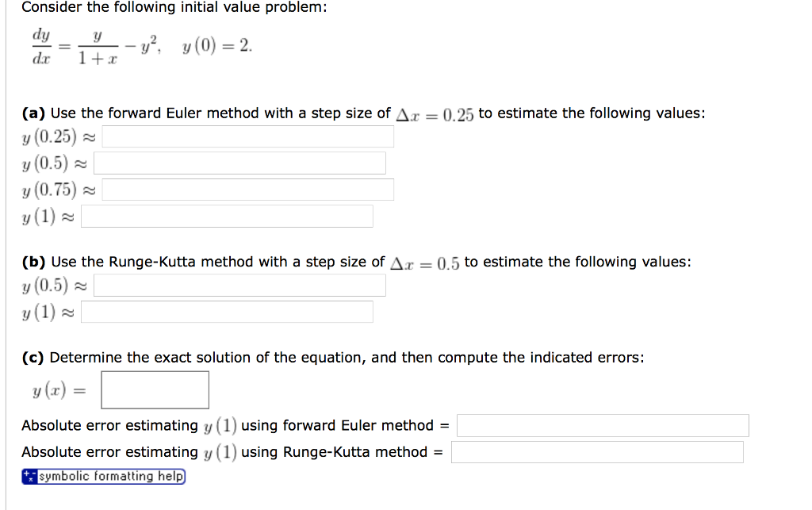Click the y(1) answer field in part (a)

tap(226, 216)
